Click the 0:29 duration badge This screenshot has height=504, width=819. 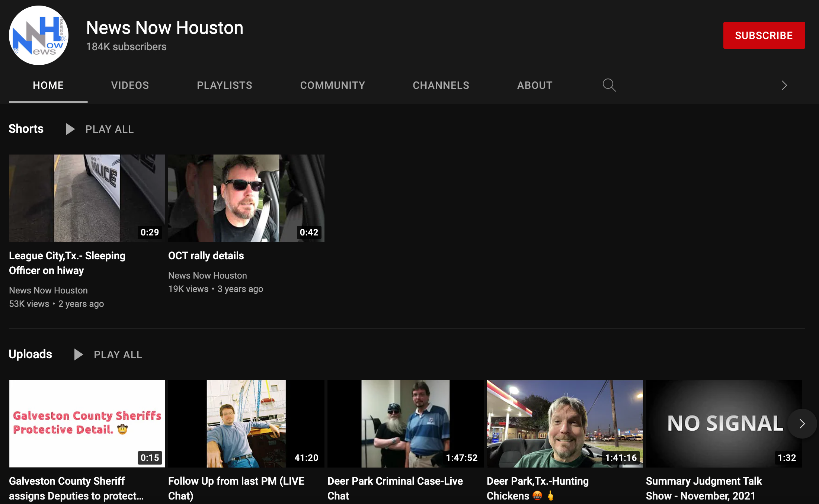(x=150, y=232)
